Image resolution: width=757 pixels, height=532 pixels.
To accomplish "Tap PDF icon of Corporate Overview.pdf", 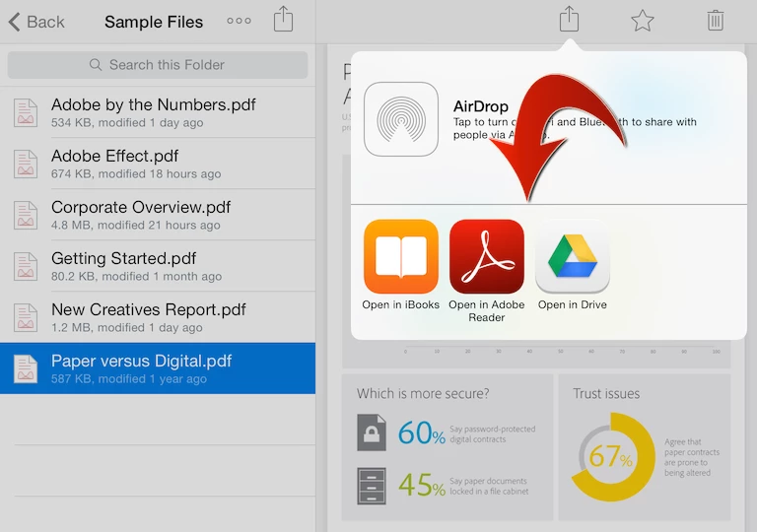I will 26,216.
